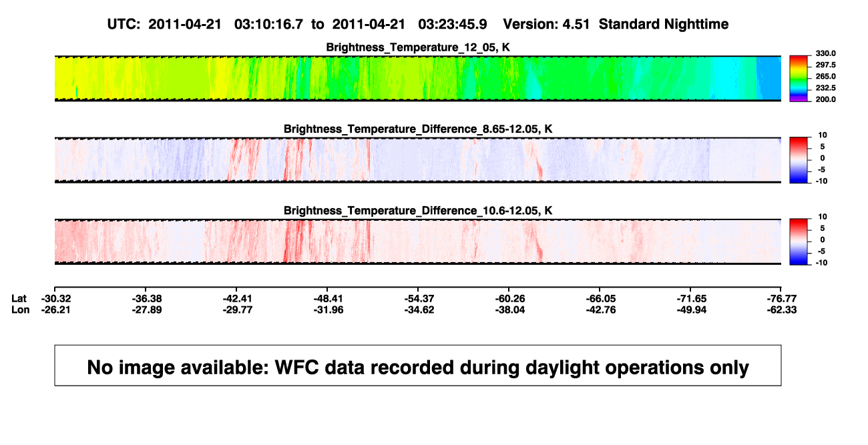Click the UTC end time 03:23:45.9
Viewport: 868px width, 445px height.
click(x=452, y=24)
